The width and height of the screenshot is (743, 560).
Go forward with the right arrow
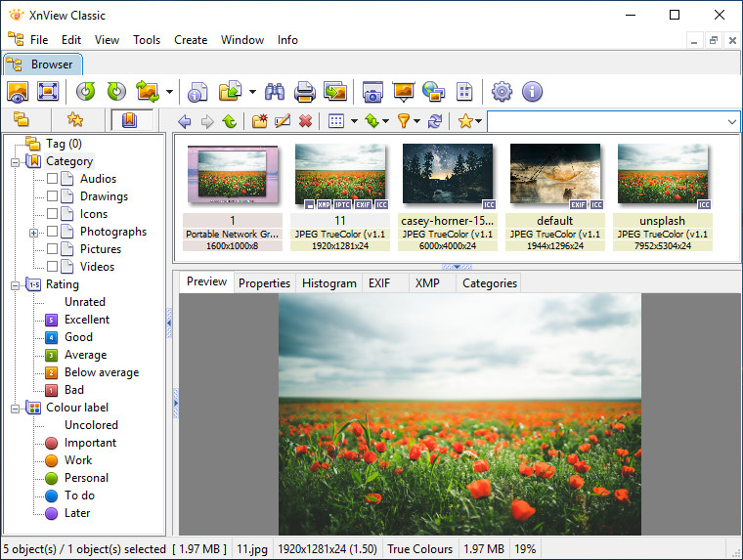207,122
